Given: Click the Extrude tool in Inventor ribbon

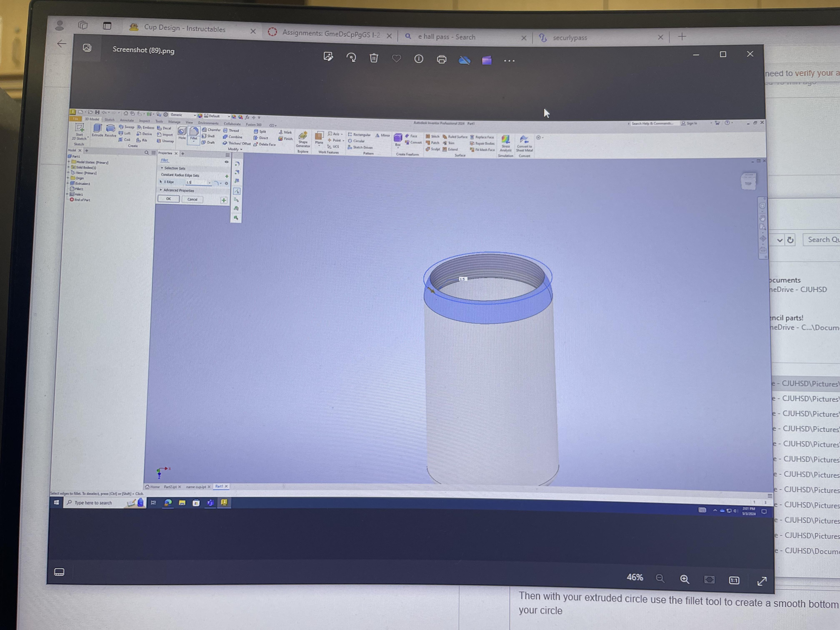Looking at the screenshot, I should [x=97, y=131].
